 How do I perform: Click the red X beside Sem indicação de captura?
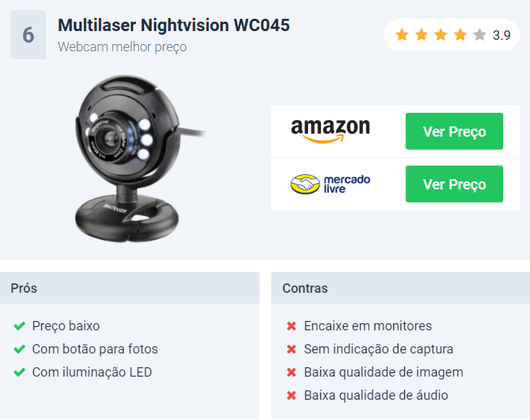pos(291,349)
